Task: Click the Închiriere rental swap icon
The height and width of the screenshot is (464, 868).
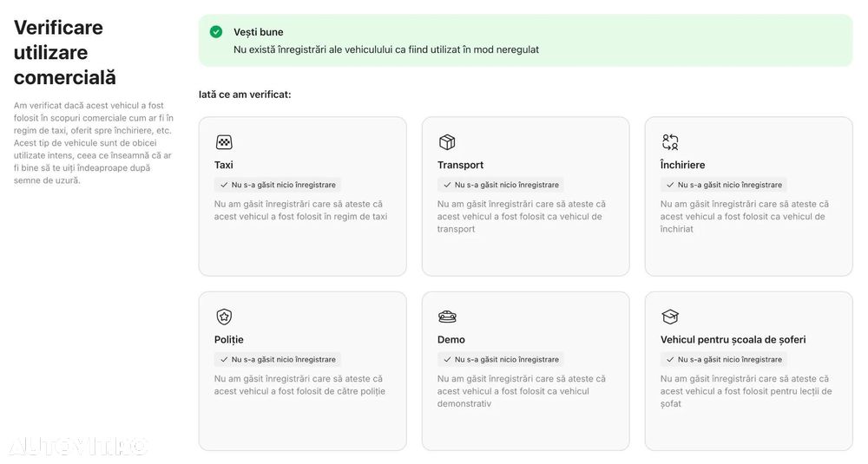Action: click(x=670, y=142)
